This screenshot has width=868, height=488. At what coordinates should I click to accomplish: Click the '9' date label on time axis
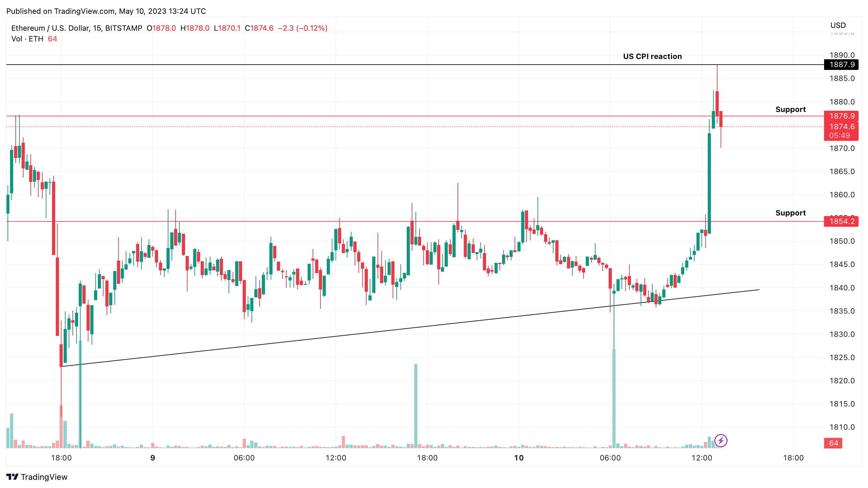click(x=153, y=458)
